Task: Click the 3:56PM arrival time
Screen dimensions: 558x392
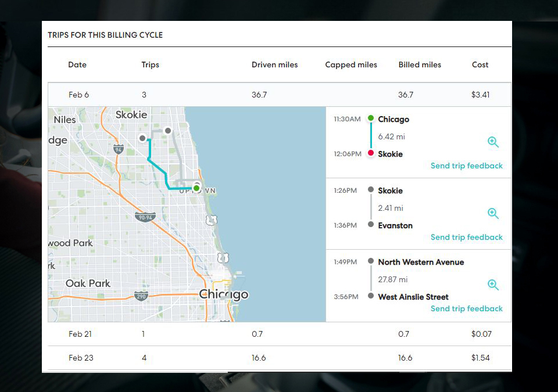Action: 346,297
